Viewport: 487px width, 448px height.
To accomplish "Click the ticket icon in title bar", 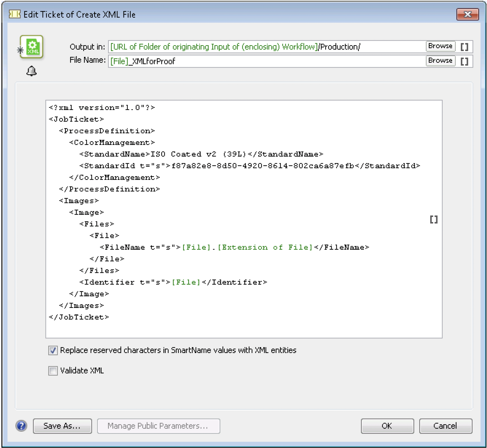I will coord(14,14).
